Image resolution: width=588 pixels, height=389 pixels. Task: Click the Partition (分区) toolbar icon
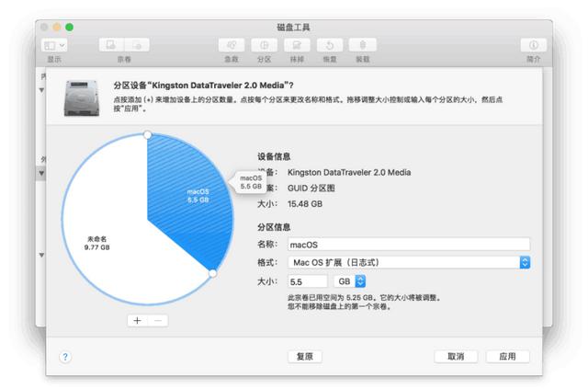pos(264,45)
